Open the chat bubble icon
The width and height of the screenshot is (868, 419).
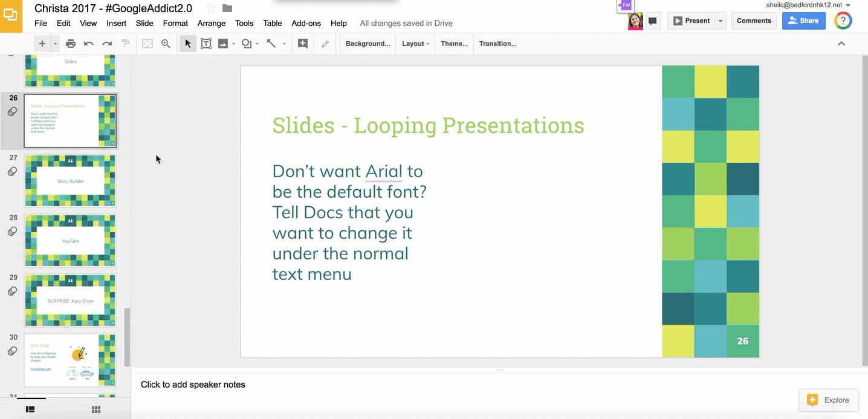click(x=652, y=21)
